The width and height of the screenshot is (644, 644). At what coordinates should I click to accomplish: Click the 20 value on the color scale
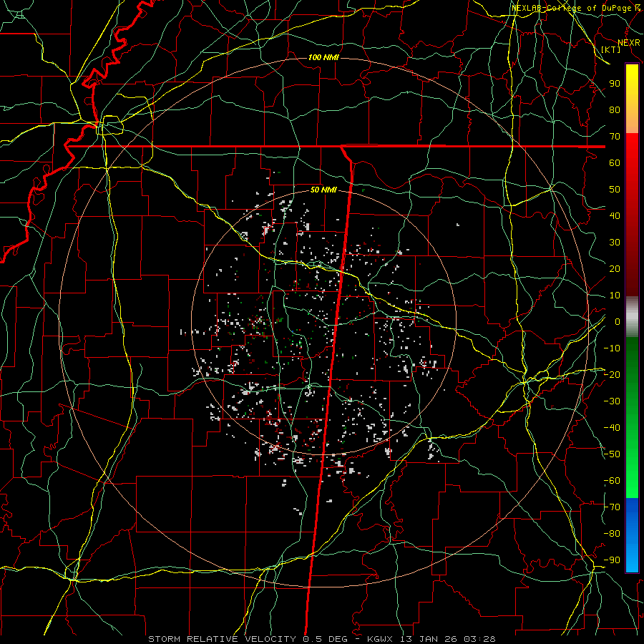(x=615, y=268)
